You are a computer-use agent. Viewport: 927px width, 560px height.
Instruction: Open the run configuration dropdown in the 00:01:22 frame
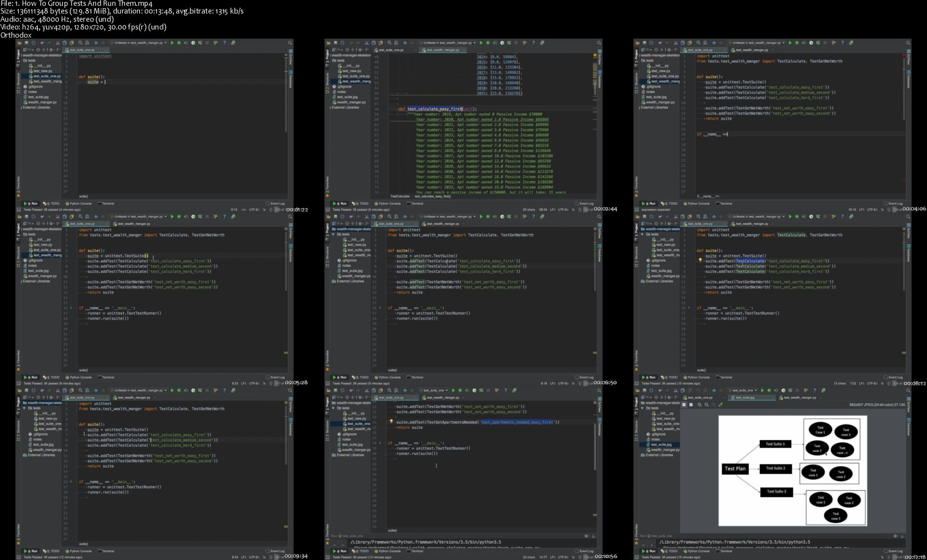[x=139, y=43]
